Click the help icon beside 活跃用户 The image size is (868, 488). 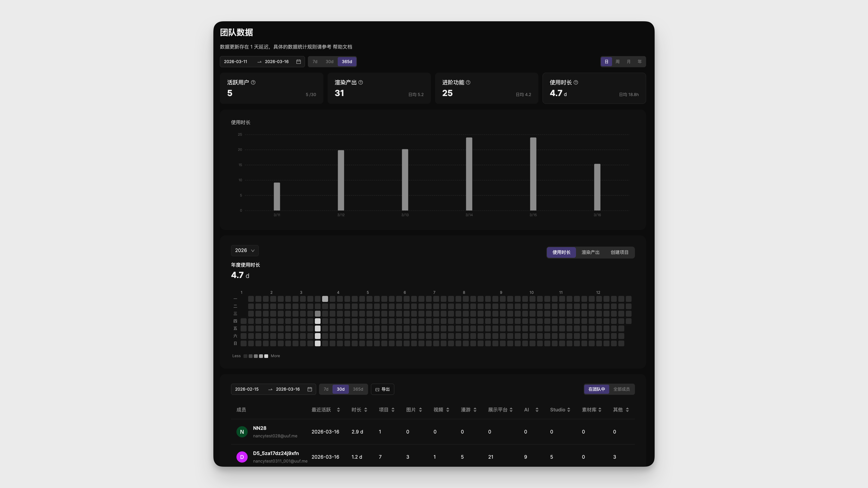(253, 83)
